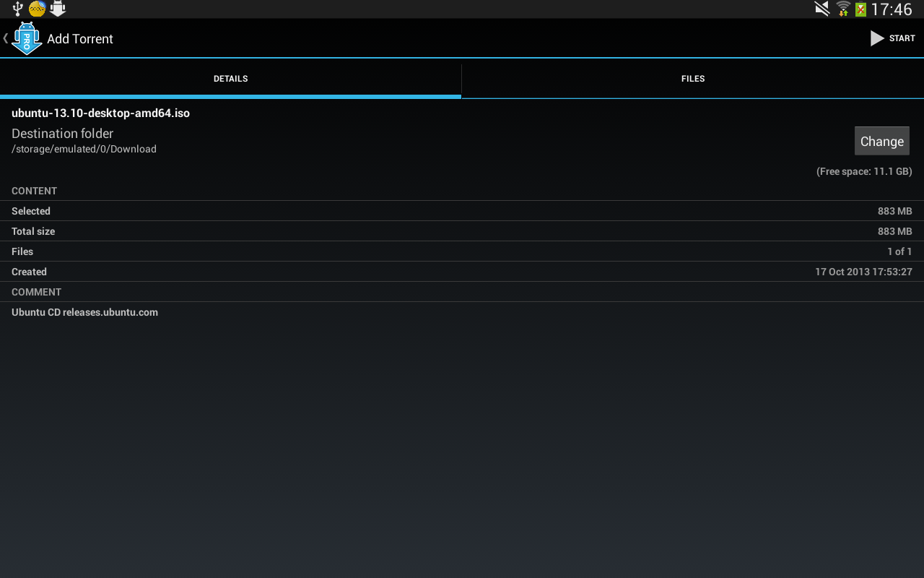Screen dimensions: 924x578
Task: Tap the Selected size row showing 883 MB
Action: click(x=462, y=211)
